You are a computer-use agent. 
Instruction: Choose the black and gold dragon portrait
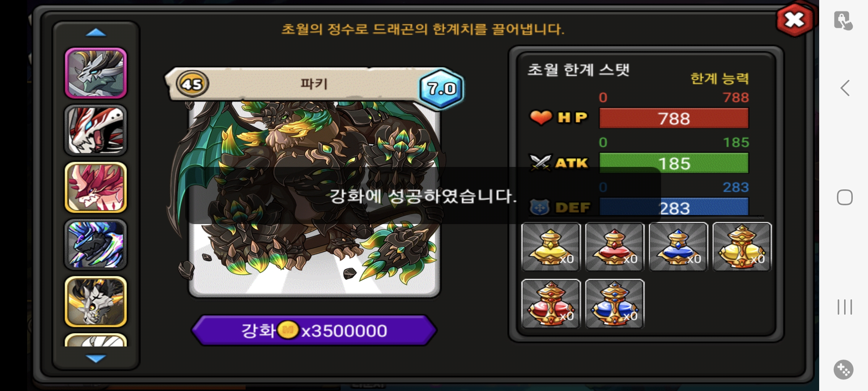click(96, 302)
